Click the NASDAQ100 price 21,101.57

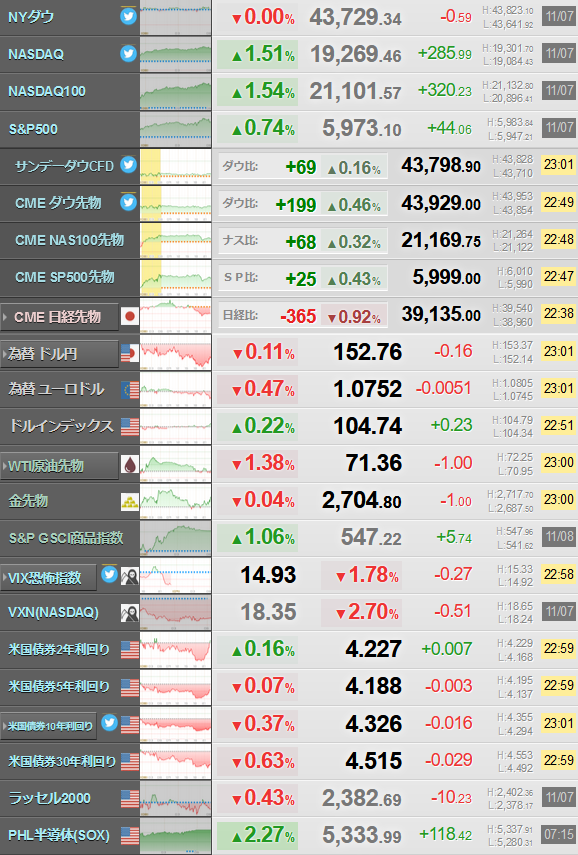tap(356, 92)
